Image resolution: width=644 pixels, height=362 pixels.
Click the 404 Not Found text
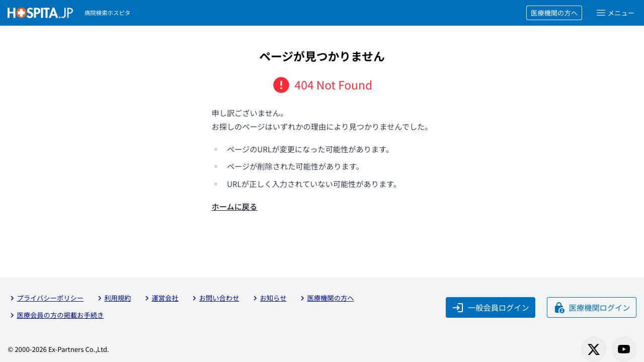pyautogui.click(x=333, y=85)
